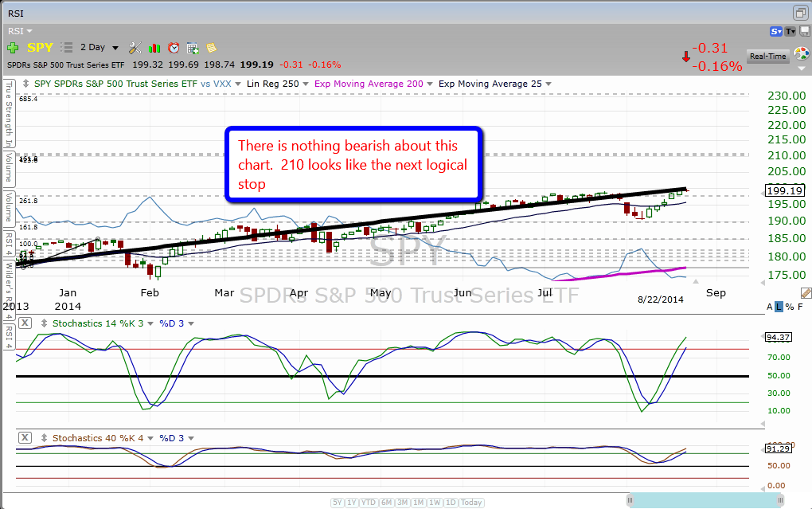This screenshot has width=812, height=509.
Task: Toggle arithmetic scale A button
Action: click(770, 307)
